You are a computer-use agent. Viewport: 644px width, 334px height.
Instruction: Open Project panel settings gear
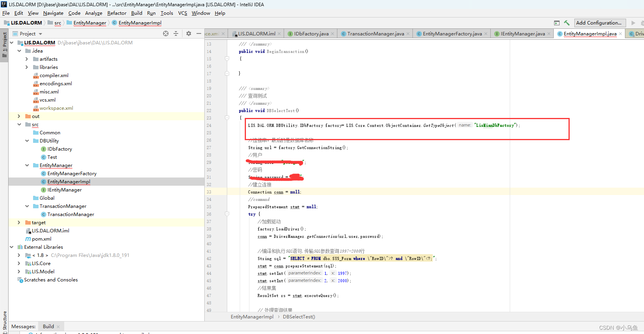(x=189, y=33)
